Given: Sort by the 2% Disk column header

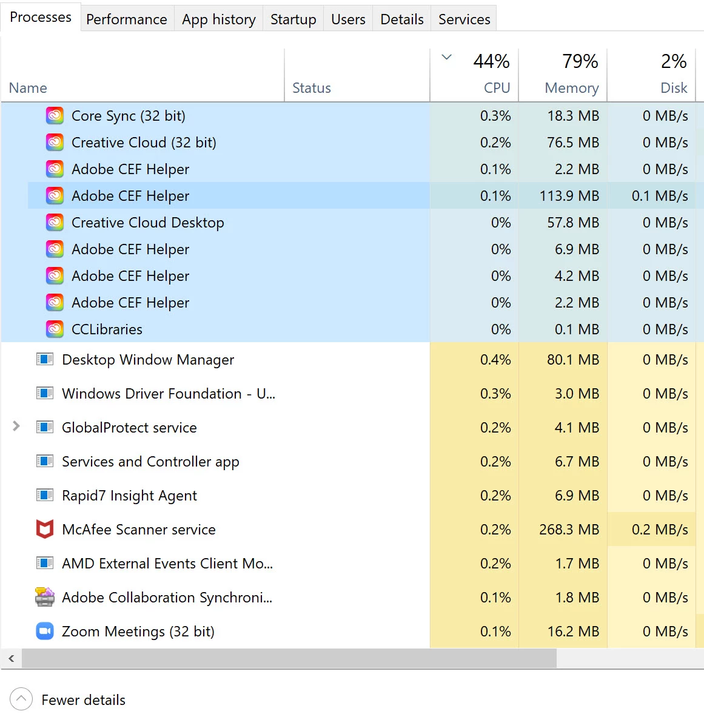Looking at the screenshot, I should point(651,75).
